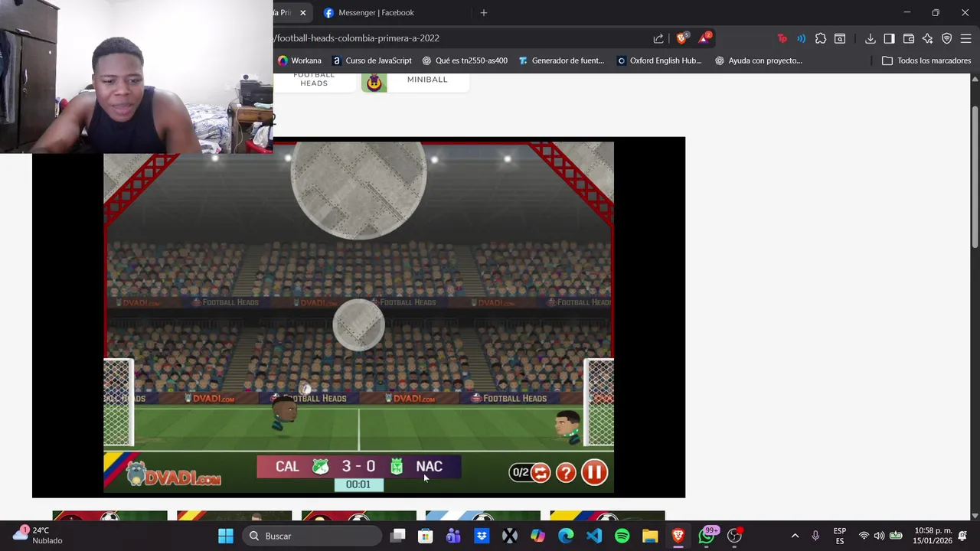Viewport: 980px width, 551px height.
Task: Click the left goal net in game
Action: 119,402
